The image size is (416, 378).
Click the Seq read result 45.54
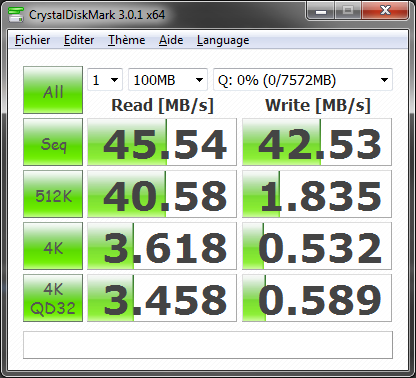point(162,142)
